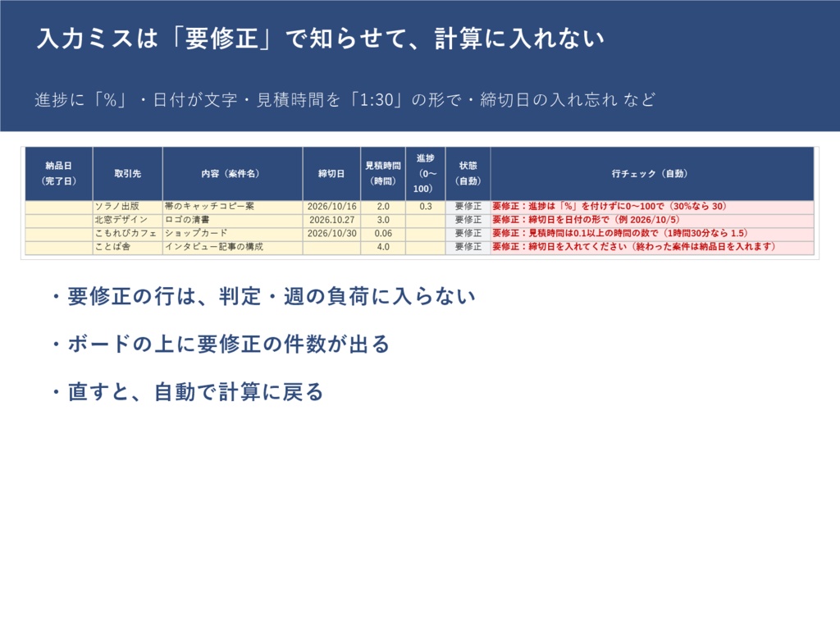840x630 pixels.
Task: Click the 北窓デザイン cell
Action: point(127,220)
